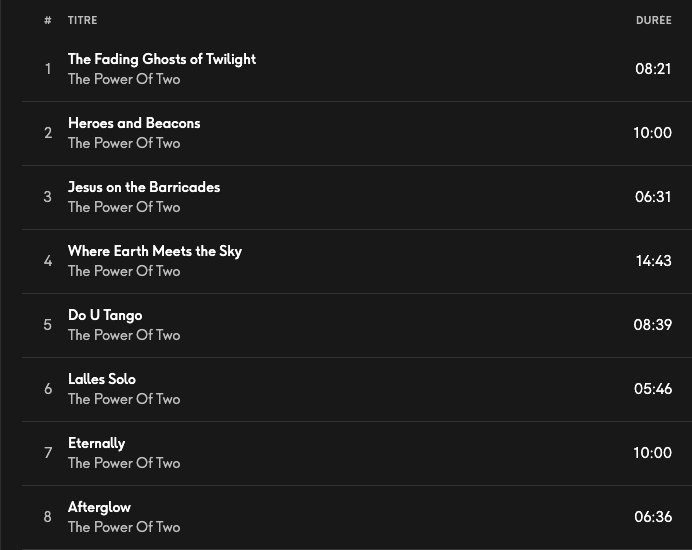Click the Eternally track title
This screenshot has width=692, height=550.
96,443
